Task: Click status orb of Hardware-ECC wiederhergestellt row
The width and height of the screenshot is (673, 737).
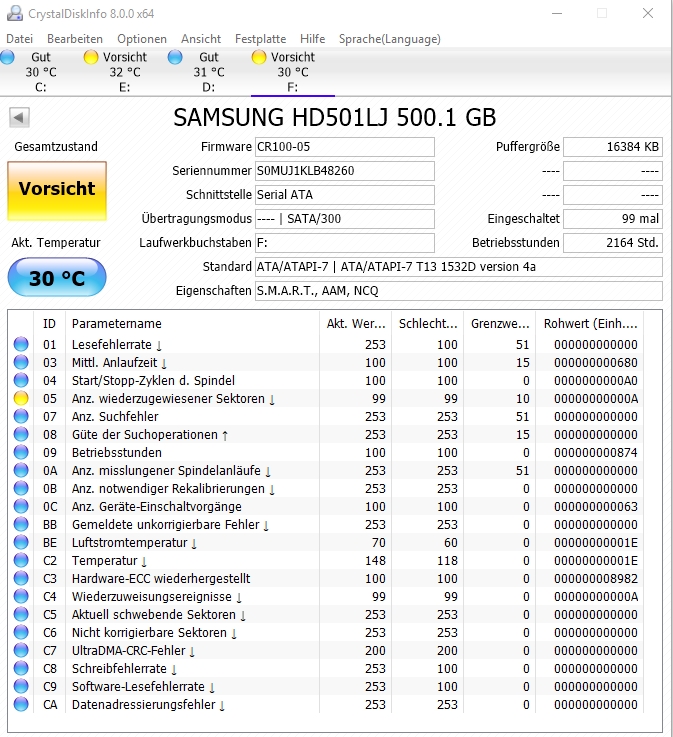Action: click(21, 579)
